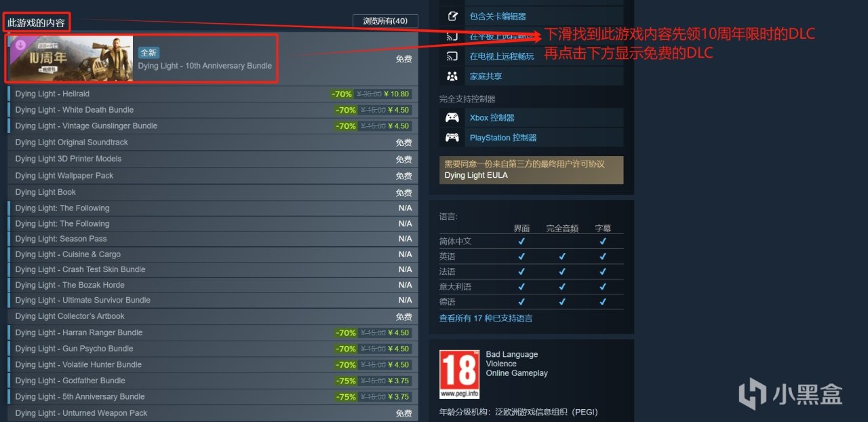Expand the full list of 17 supported languages
868x422 pixels.
click(x=486, y=318)
